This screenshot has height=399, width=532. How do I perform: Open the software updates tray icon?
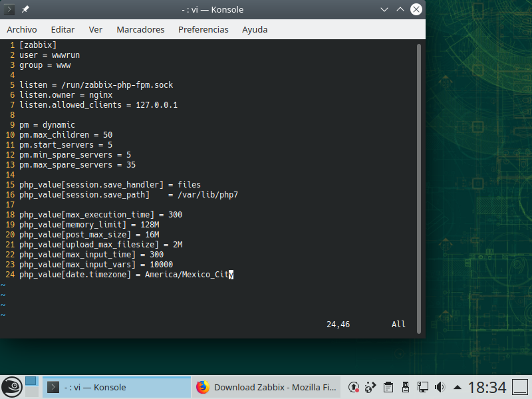354,387
